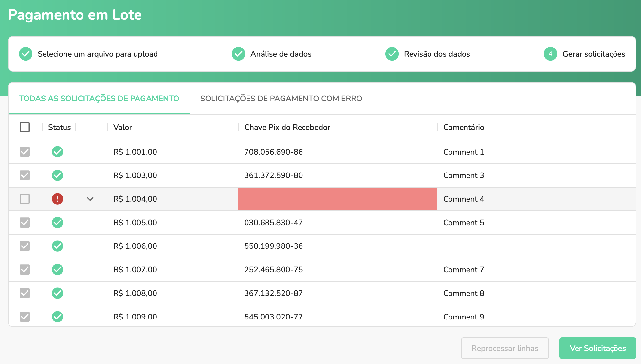Image resolution: width=641 pixels, height=364 pixels.
Task: Click the Status column header
Action: click(x=59, y=127)
